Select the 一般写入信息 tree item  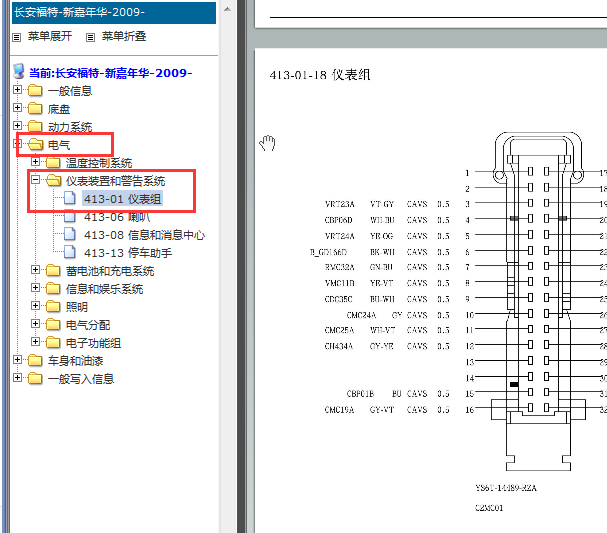[x=81, y=379]
